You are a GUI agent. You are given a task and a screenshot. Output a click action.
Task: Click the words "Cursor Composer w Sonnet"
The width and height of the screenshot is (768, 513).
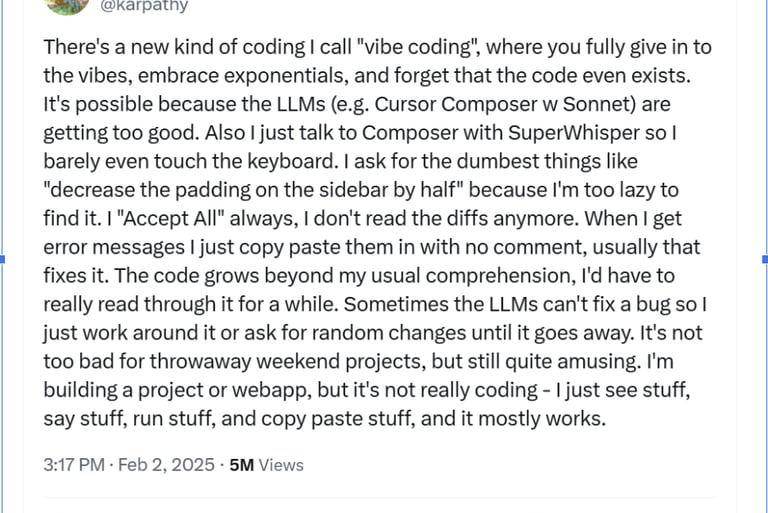pos(503,104)
